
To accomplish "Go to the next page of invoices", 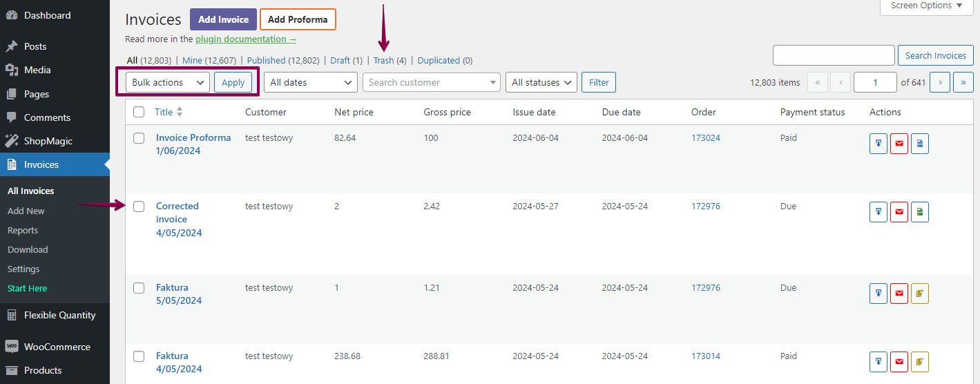I will (x=939, y=82).
